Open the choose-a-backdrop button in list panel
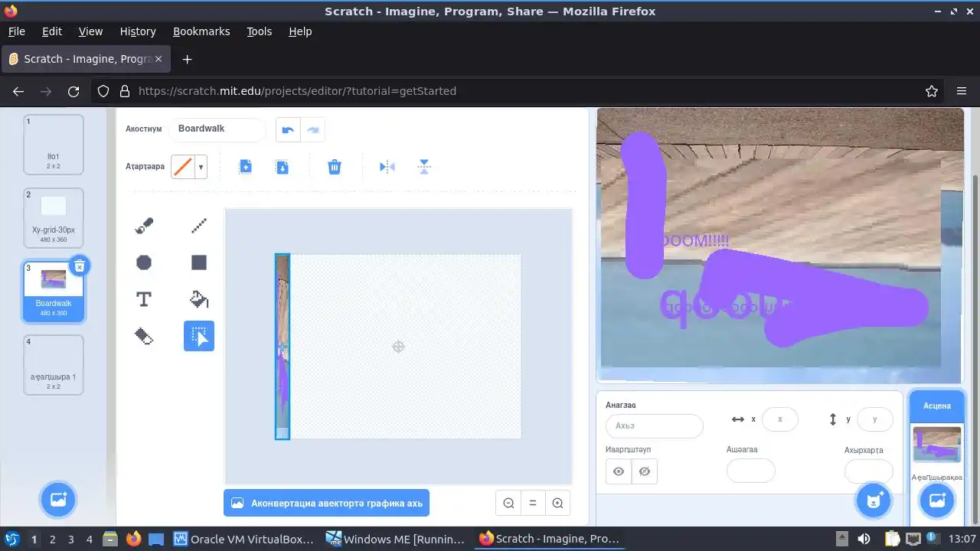 coord(58,500)
